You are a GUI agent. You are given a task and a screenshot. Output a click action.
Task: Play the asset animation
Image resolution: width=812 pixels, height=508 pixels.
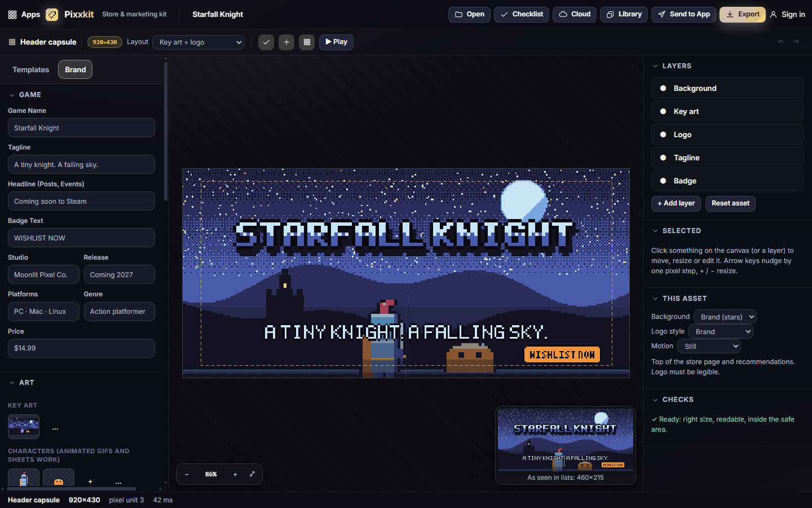(x=336, y=42)
